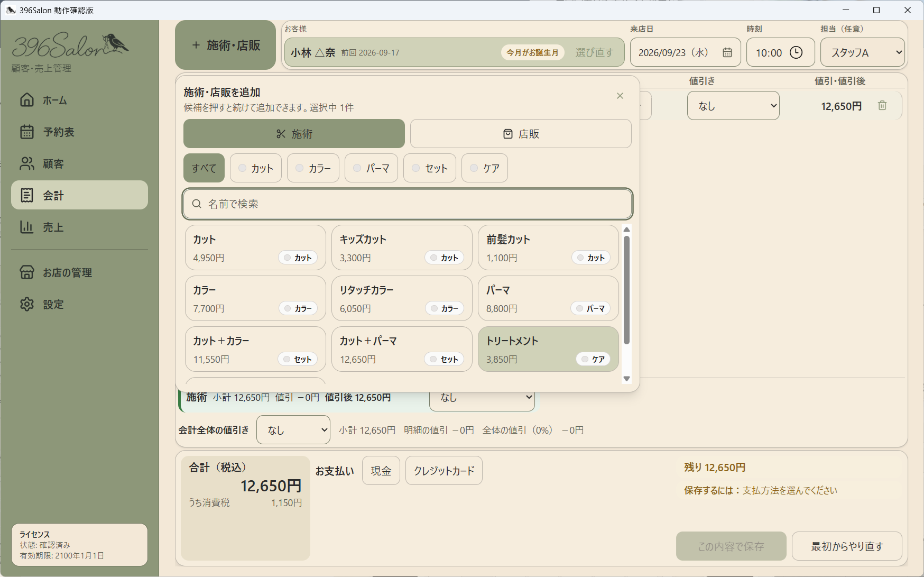Image resolution: width=924 pixels, height=577 pixels.
Task: Switch to the 店販 tab
Action: point(521,134)
